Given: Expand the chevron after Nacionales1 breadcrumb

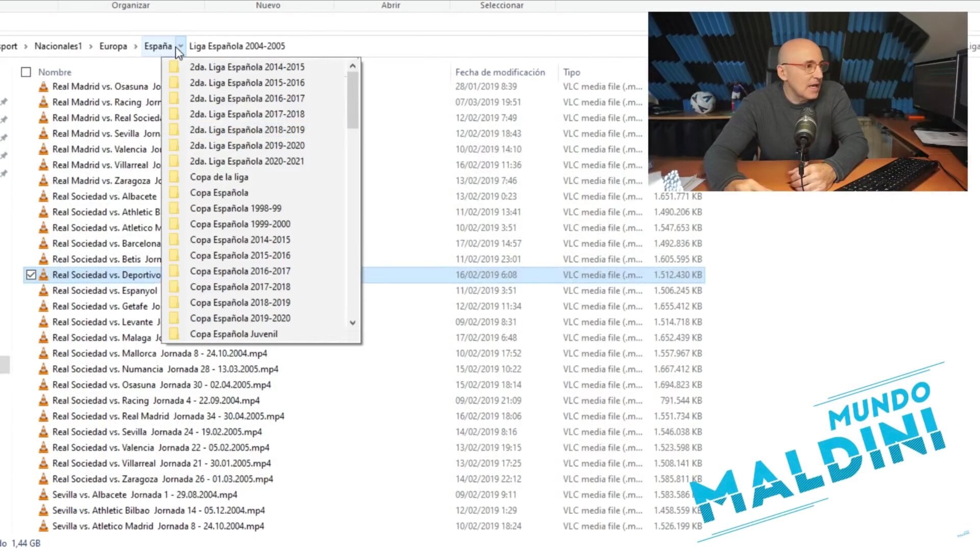Looking at the screenshot, I should point(91,46).
